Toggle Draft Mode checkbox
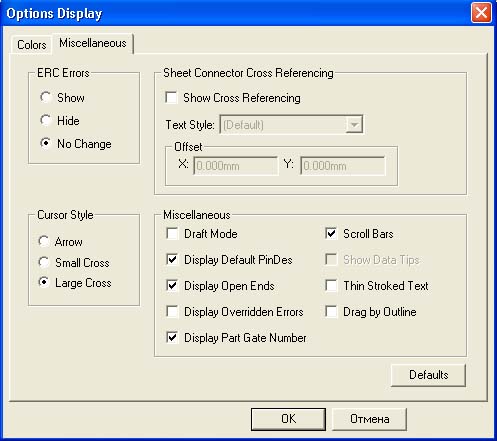 click(172, 233)
